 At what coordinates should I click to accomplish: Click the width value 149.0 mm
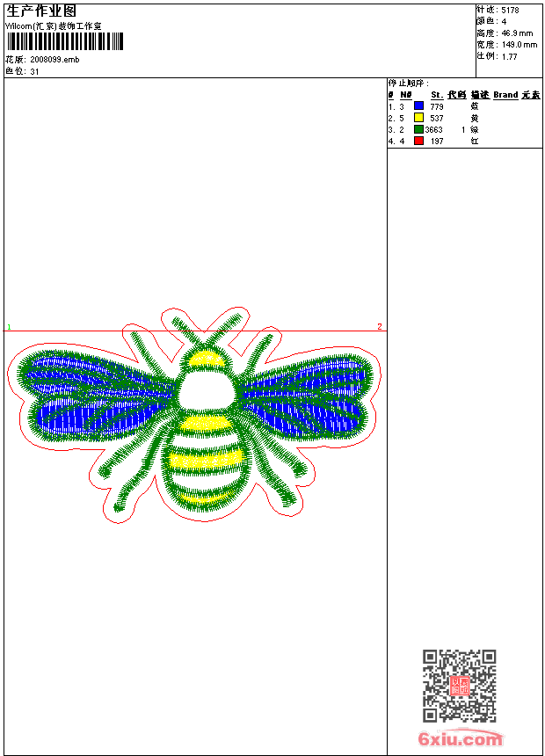(x=519, y=45)
